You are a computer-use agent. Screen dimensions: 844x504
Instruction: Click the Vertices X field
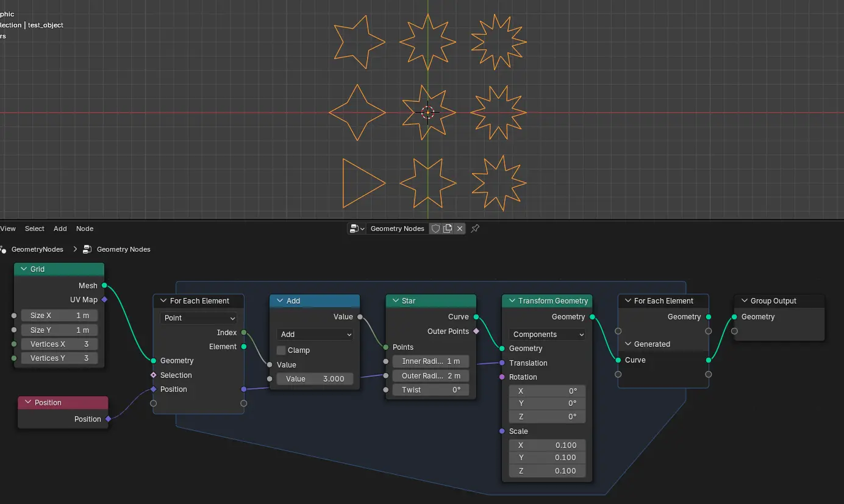60,344
